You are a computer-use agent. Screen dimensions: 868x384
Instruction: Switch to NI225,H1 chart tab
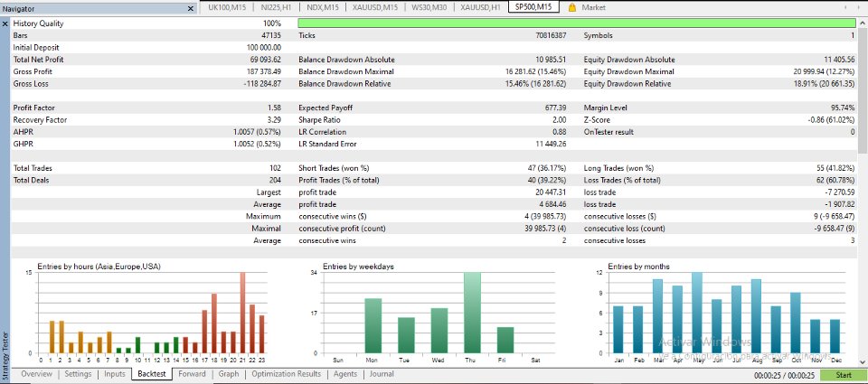(x=276, y=8)
